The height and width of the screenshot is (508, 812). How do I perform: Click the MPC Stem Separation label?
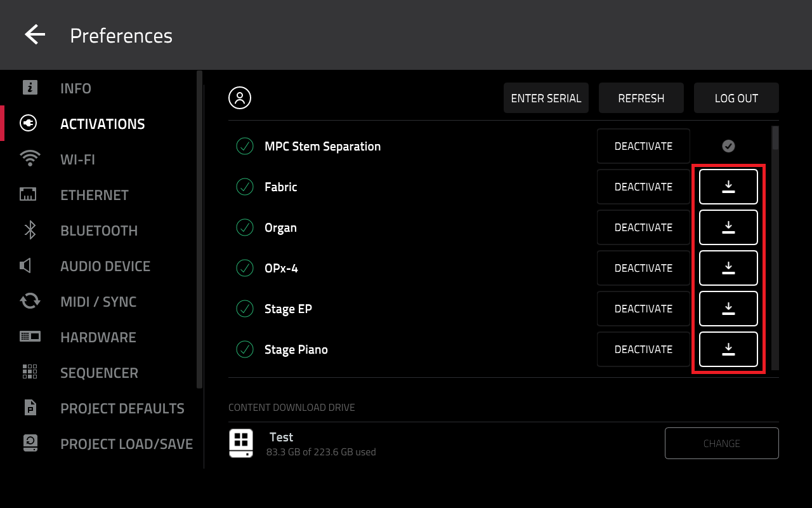(322, 147)
